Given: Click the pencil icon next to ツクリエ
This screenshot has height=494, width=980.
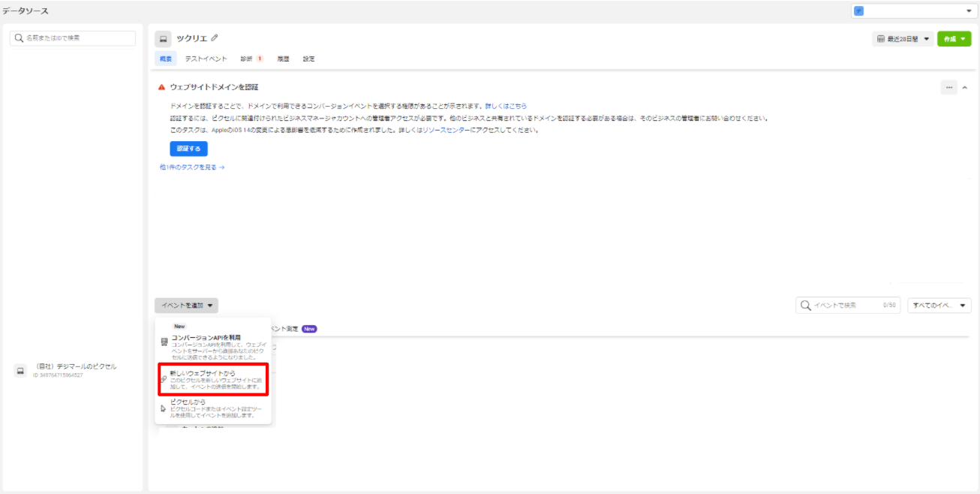Looking at the screenshot, I should pyautogui.click(x=215, y=38).
